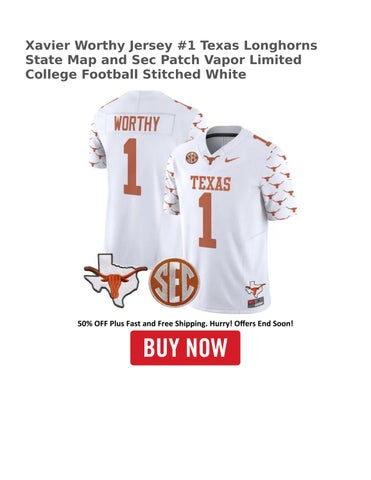Click the Nike swoosh on jersey front
This screenshot has width=371, height=480.
(x=232, y=159)
